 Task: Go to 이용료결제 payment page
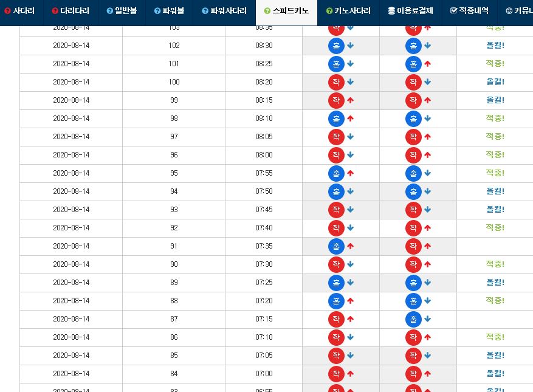(x=411, y=11)
